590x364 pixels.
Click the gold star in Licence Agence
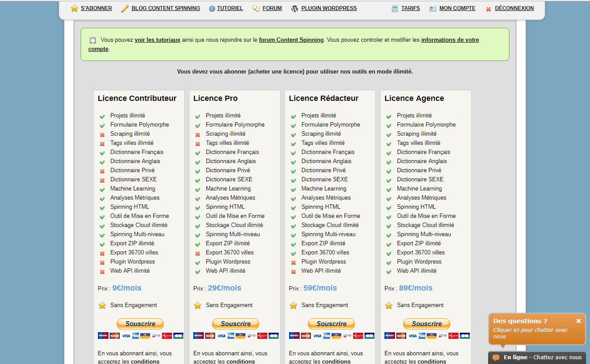pyautogui.click(x=389, y=305)
